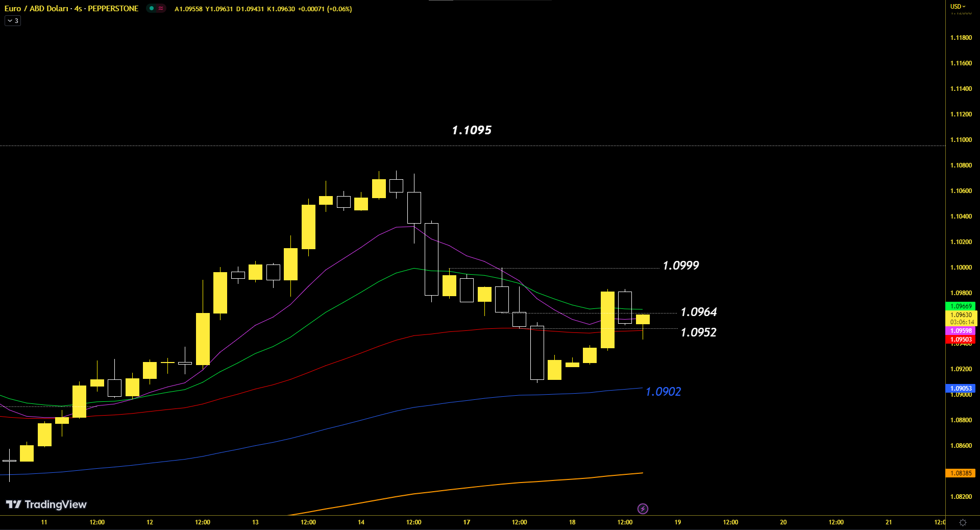Click the TradingView logo

click(x=46, y=504)
